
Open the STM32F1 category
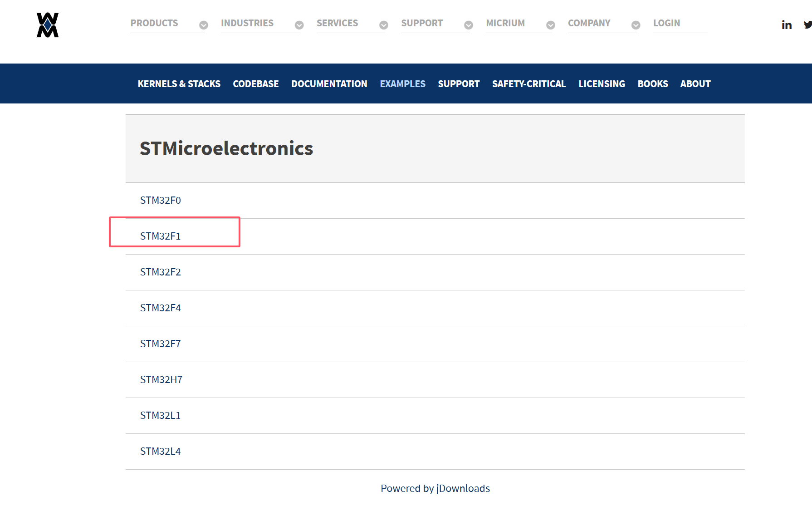[161, 236]
